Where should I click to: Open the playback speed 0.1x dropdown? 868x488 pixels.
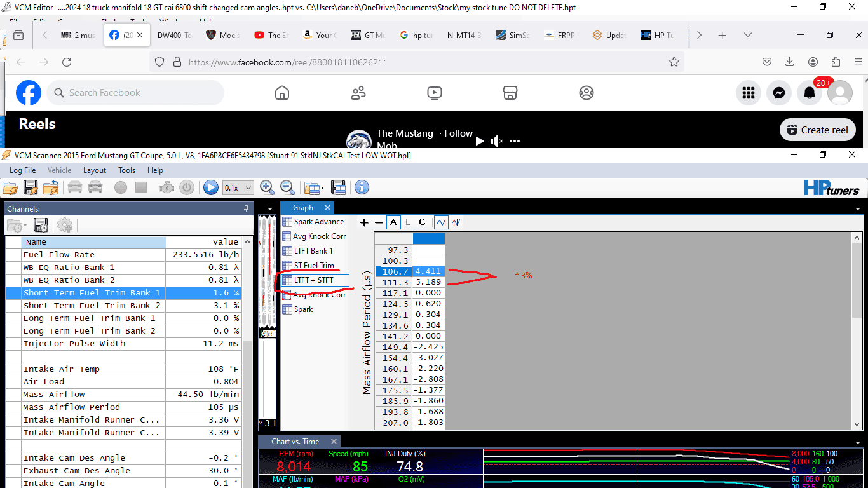[238, 187]
